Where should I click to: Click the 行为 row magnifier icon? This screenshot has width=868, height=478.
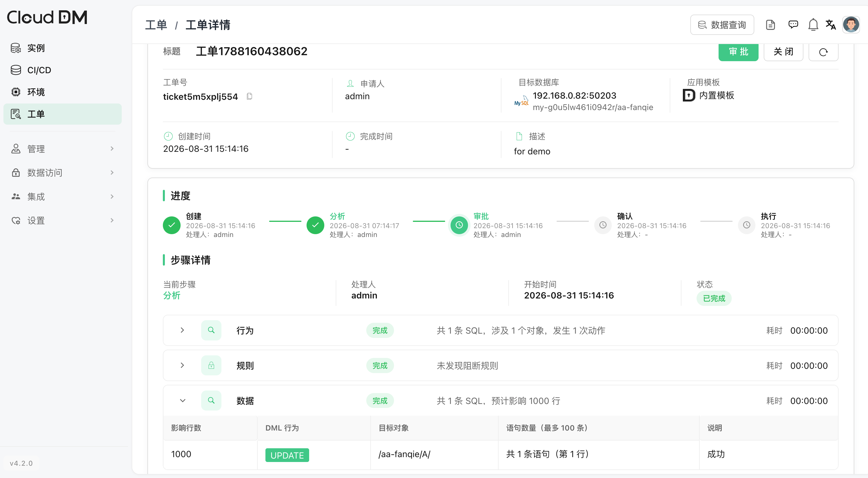(x=211, y=330)
